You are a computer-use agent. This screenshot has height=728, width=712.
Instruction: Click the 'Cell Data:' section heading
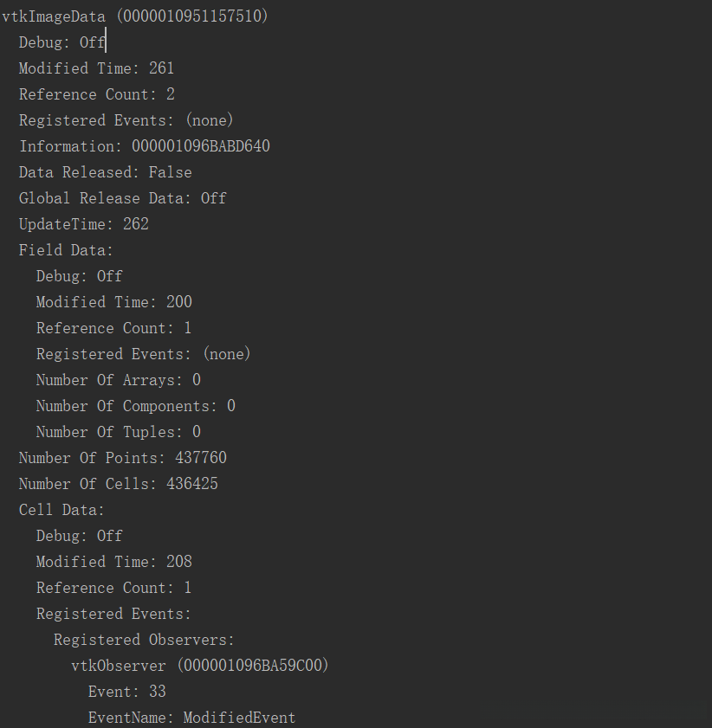[61, 510]
